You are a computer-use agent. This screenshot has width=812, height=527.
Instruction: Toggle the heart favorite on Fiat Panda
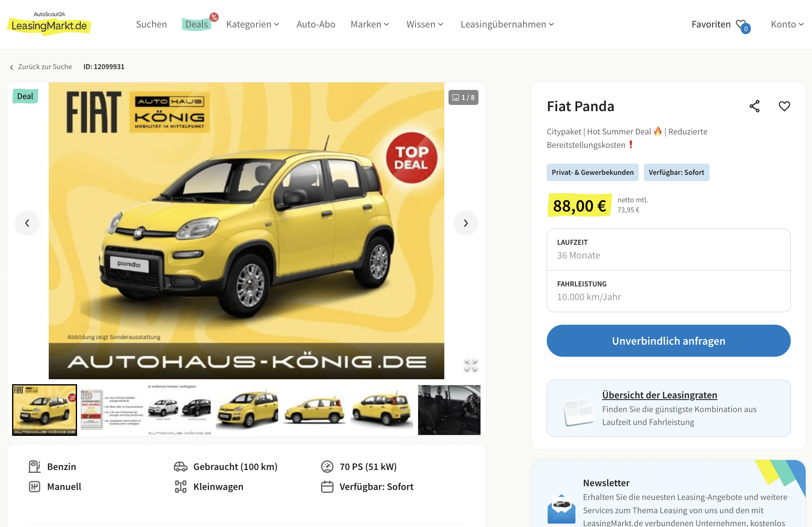[784, 106]
